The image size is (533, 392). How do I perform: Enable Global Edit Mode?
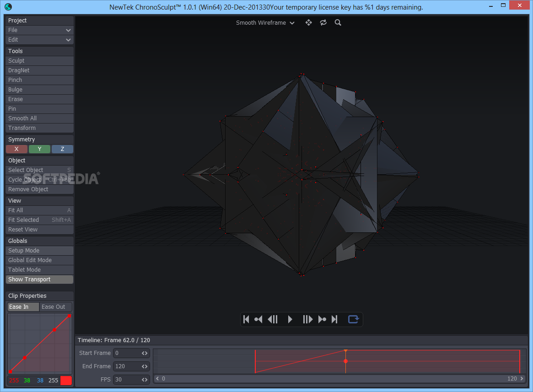tap(39, 260)
